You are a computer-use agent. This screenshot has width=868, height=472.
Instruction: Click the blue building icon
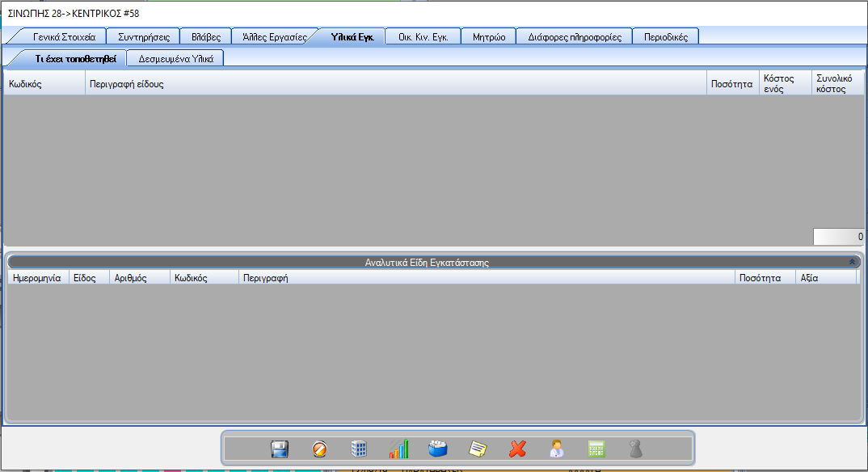tap(359, 449)
